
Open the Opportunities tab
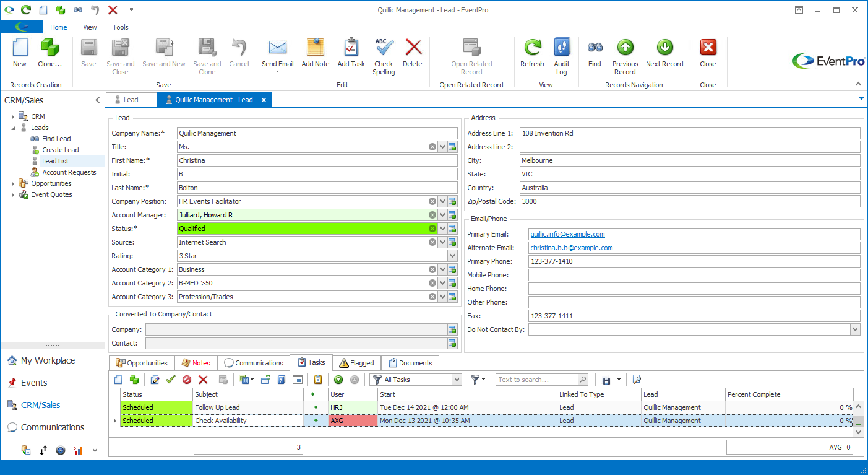point(142,363)
